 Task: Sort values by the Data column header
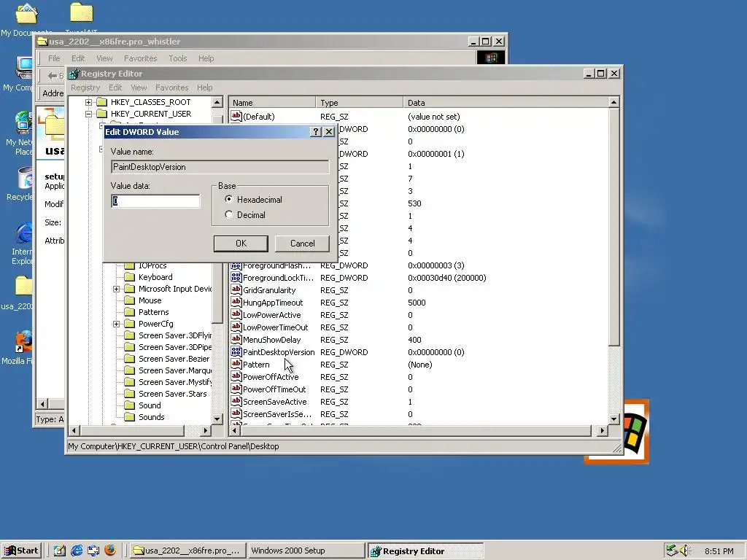click(x=506, y=102)
